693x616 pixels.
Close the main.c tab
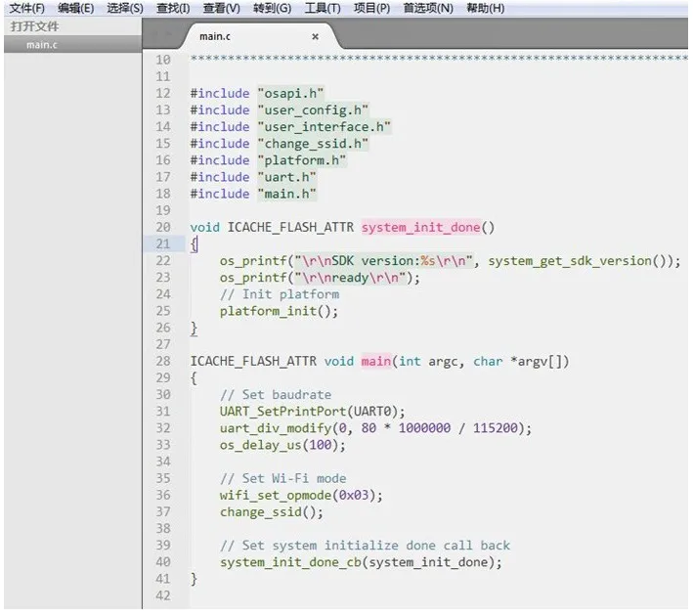[x=315, y=37]
